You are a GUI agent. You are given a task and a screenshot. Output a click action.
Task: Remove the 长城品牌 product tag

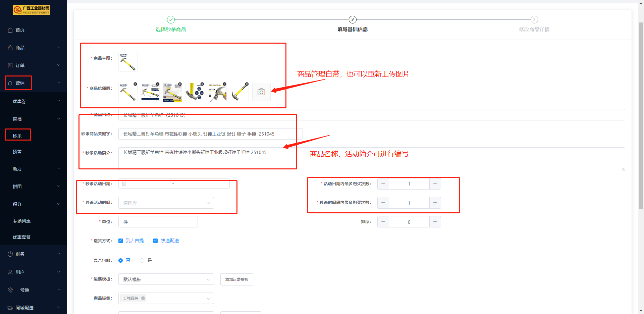click(x=143, y=298)
